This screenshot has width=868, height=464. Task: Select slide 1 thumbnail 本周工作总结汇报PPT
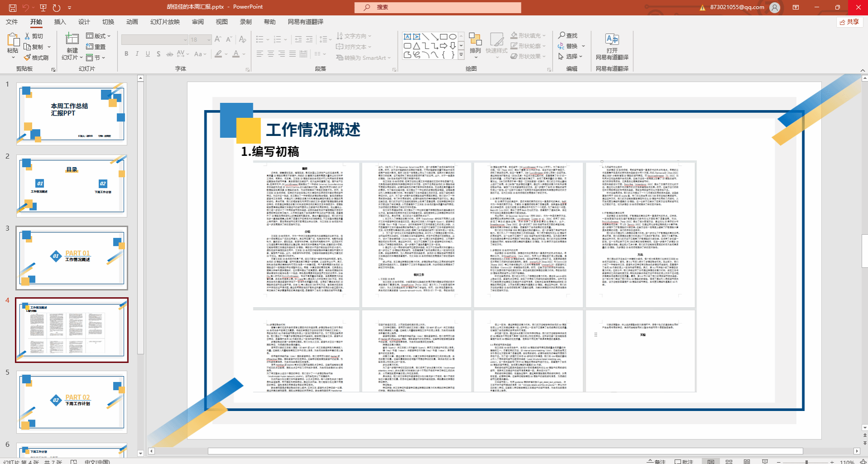coord(72,114)
